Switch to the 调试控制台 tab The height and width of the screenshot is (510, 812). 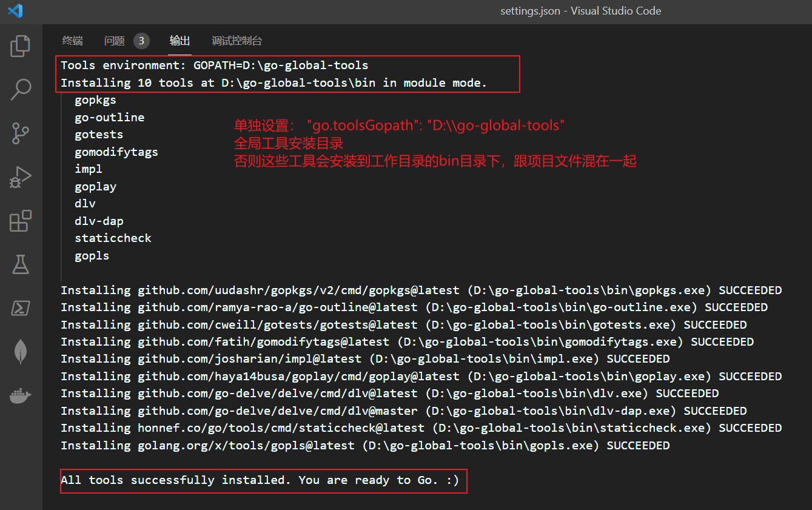click(x=237, y=41)
